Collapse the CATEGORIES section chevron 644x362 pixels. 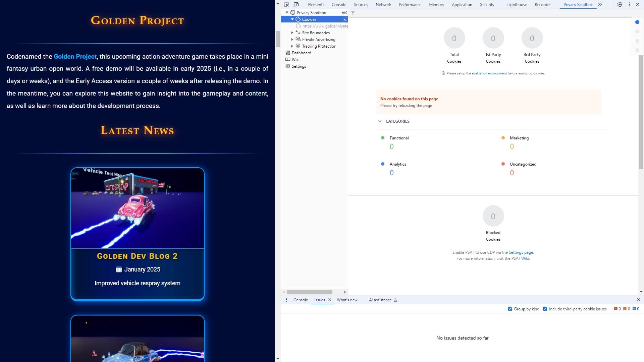(379, 121)
